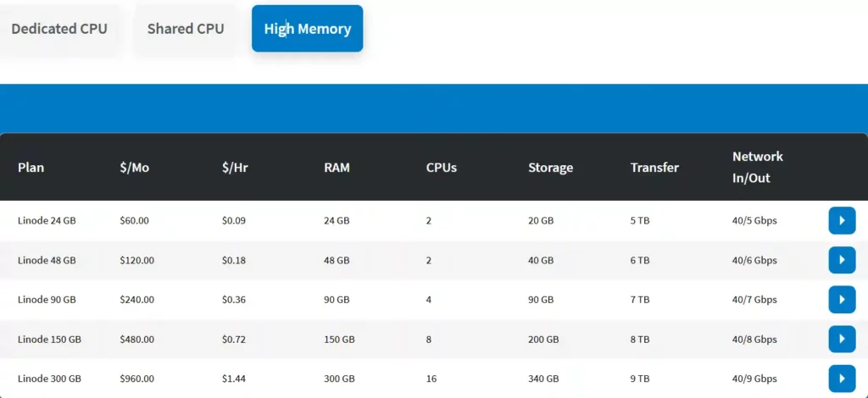This screenshot has width=868, height=398.
Task: Click the 40 GB storage value
Action: click(541, 260)
